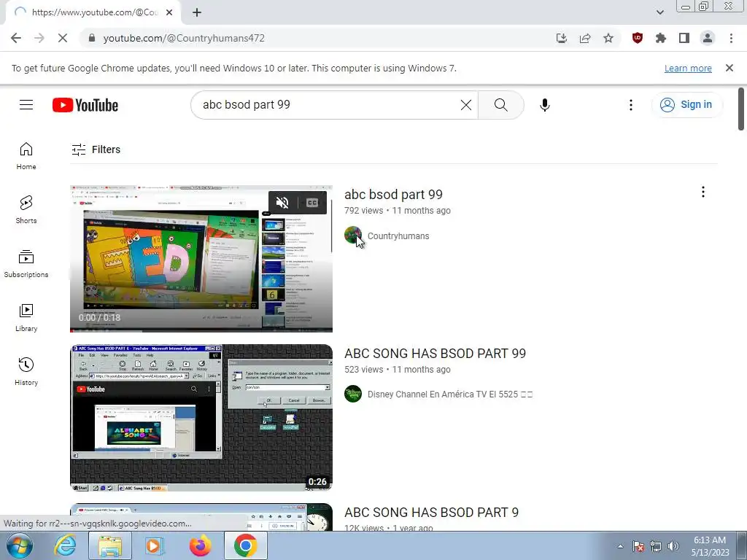Stop page loading with X button
Image resolution: width=747 pixels, height=560 pixels.
(x=63, y=38)
